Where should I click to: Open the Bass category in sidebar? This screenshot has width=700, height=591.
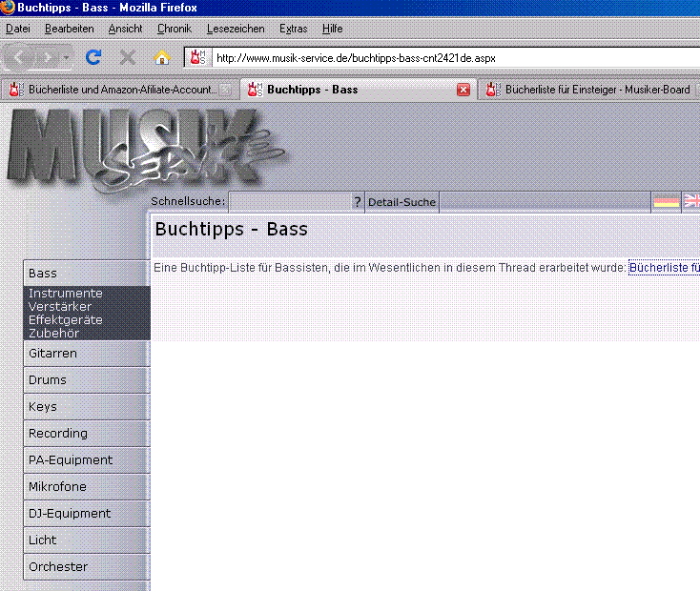[87, 274]
